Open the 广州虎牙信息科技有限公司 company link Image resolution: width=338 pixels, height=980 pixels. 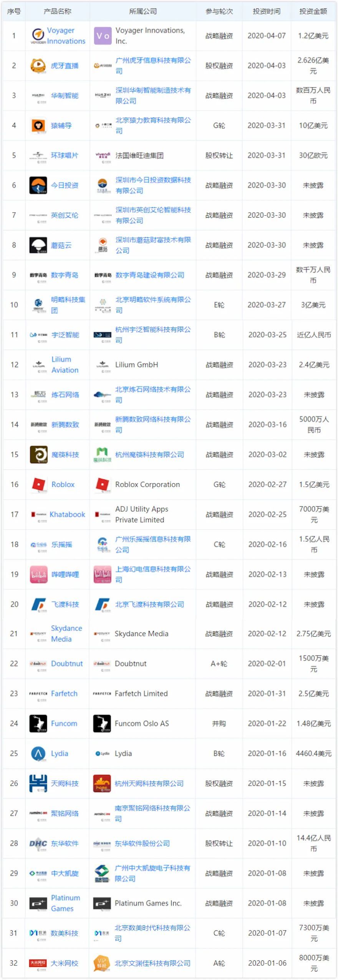click(x=153, y=66)
